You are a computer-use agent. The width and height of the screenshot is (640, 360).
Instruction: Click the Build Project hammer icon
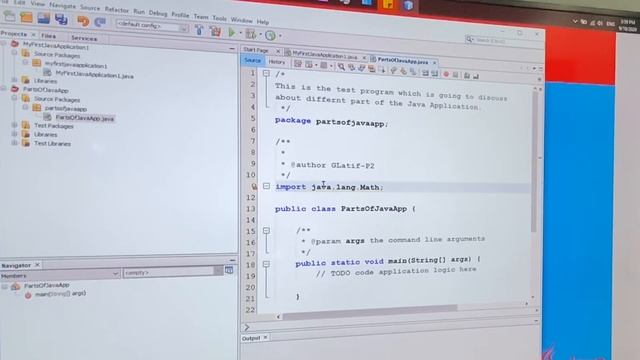(199, 29)
